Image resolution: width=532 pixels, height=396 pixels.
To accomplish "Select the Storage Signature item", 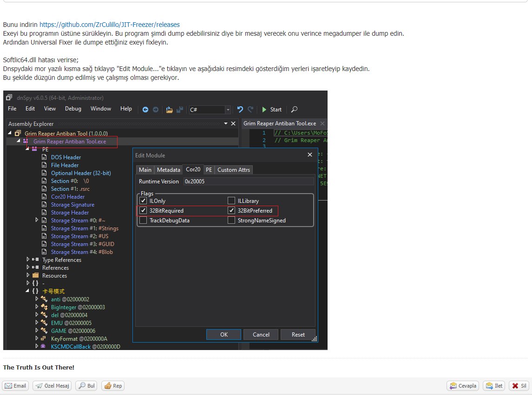I will [72, 204].
